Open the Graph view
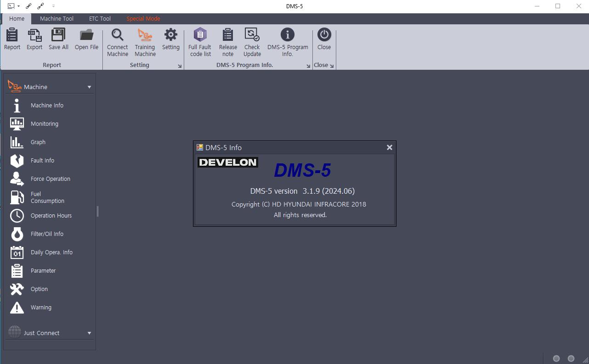Image resolution: width=589 pixels, height=364 pixels. (x=38, y=142)
